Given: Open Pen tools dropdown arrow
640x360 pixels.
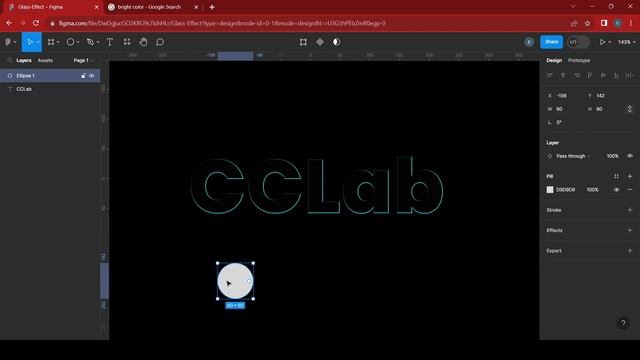Looking at the screenshot, I should [x=98, y=42].
